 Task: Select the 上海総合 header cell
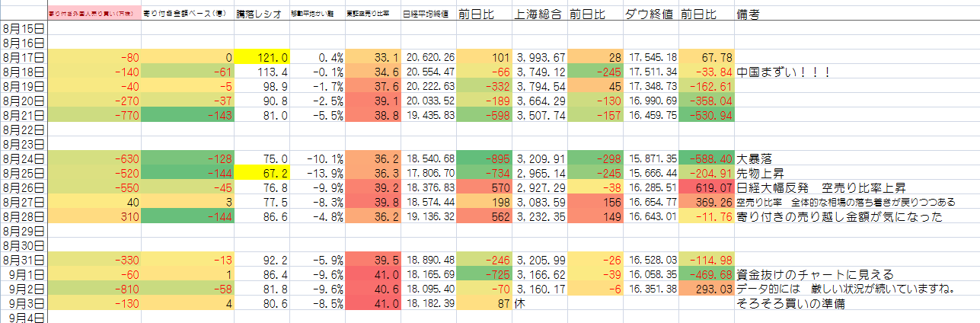539,14
